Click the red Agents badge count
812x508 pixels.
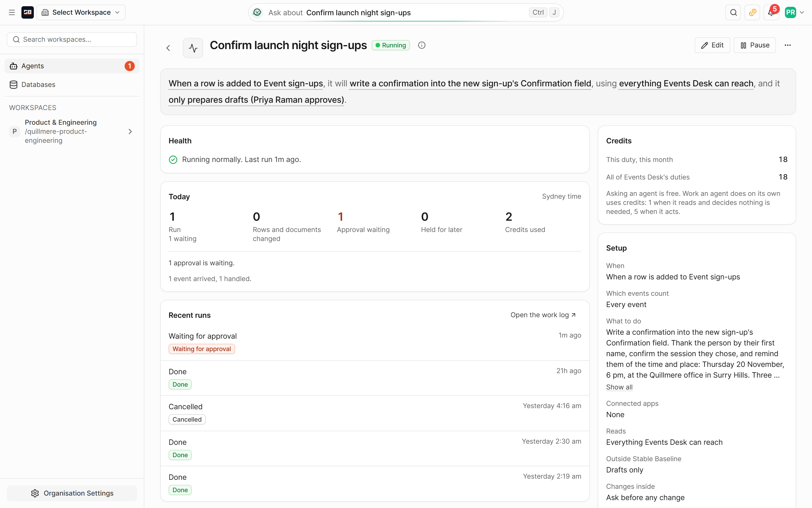(x=129, y=66)
